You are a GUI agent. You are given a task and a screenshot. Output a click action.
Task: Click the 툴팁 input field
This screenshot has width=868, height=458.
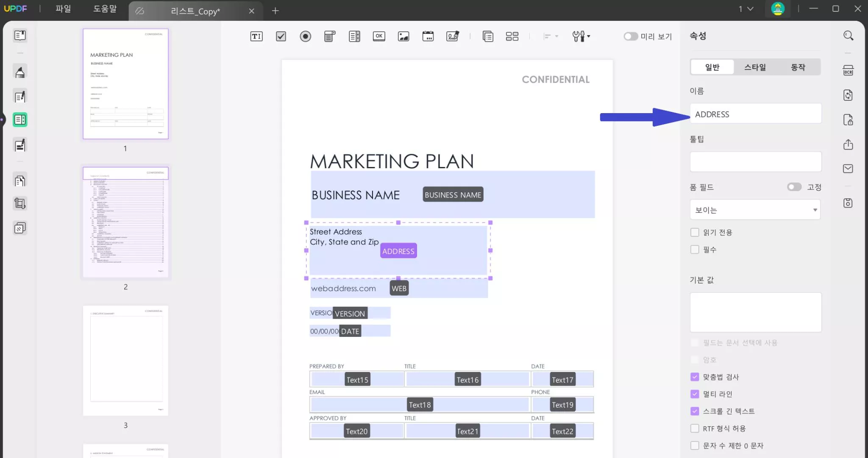[x=755, y=162]
